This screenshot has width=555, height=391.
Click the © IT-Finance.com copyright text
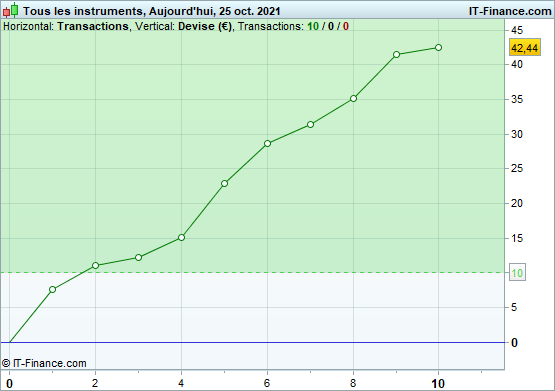click(44, 363)
